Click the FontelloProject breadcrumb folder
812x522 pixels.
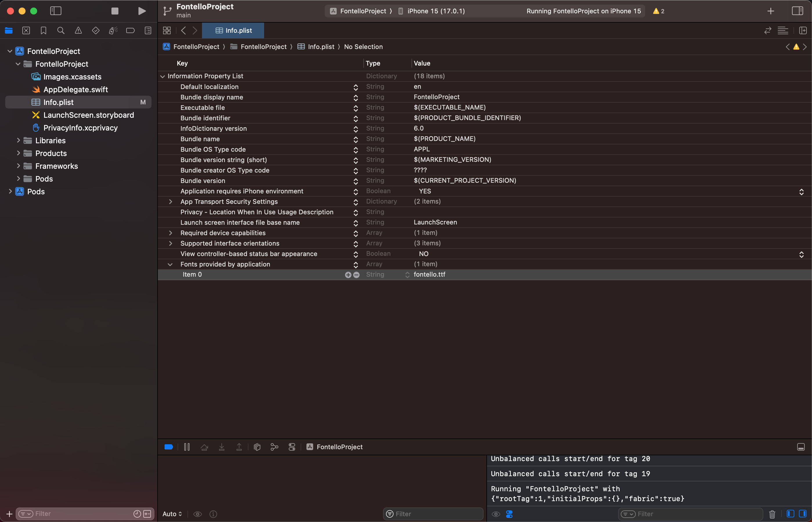pyautogui.click(x=259, y=47)
